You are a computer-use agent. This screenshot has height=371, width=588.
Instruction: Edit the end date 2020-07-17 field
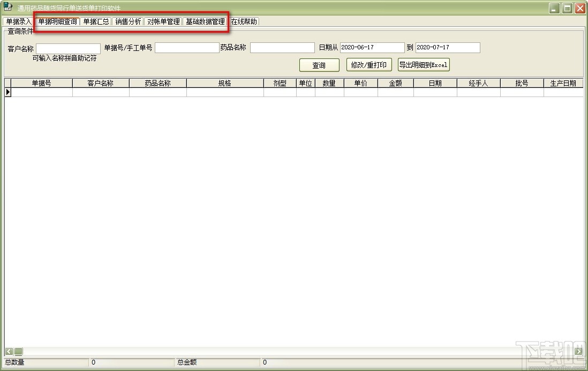pyautogui.click(x=448, y=47)
